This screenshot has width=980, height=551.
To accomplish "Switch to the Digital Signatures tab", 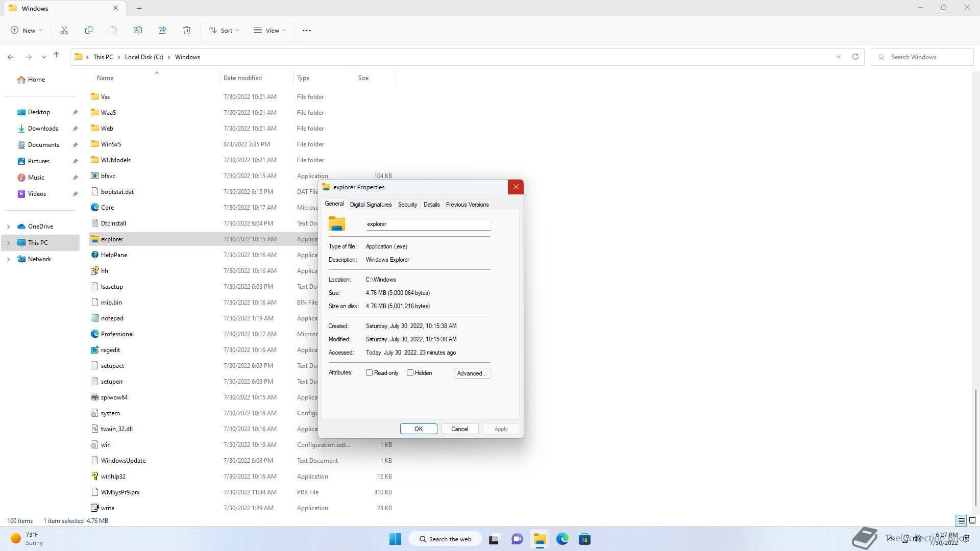I will 371,205.
